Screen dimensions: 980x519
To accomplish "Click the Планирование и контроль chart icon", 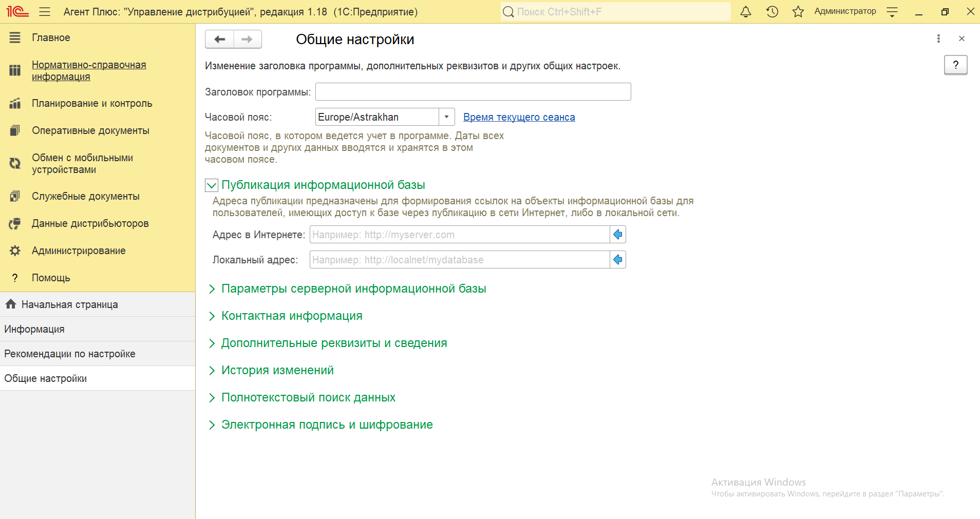I will [15, 103].
